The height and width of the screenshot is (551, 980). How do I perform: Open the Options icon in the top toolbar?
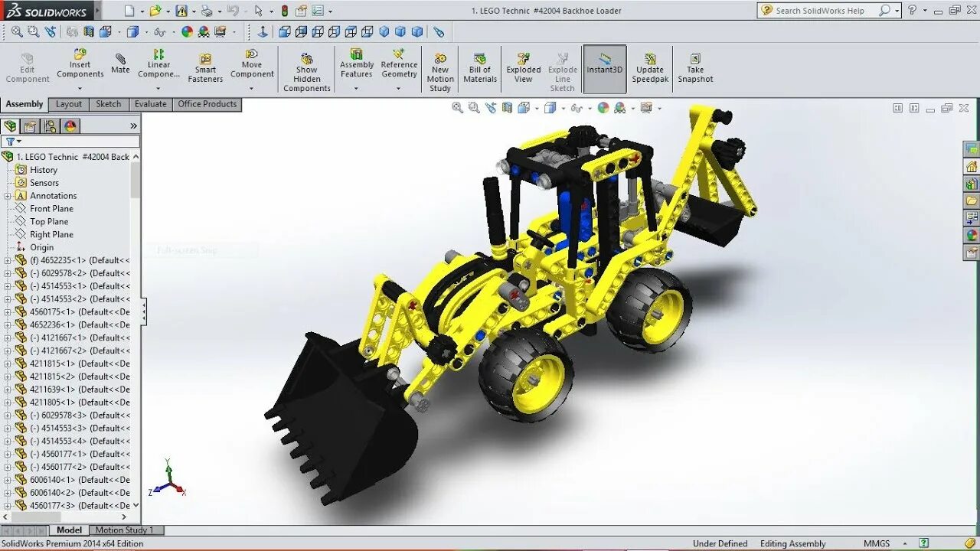(318, 11)
